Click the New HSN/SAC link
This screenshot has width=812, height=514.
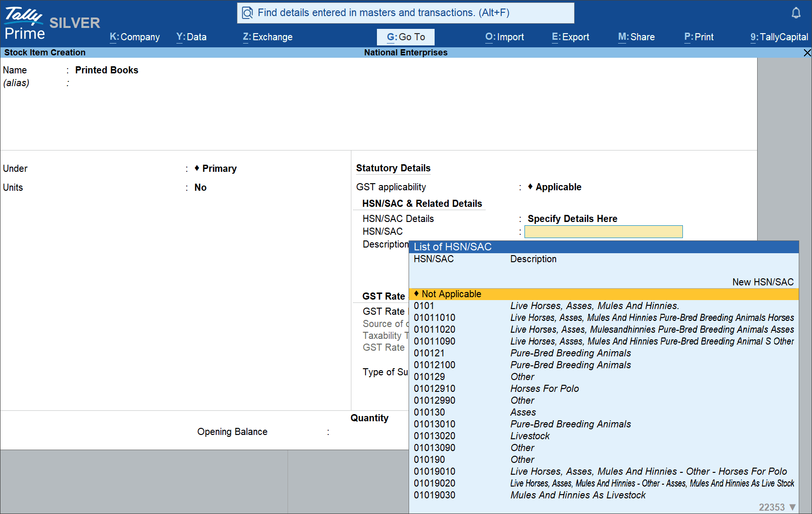(763, 282)
